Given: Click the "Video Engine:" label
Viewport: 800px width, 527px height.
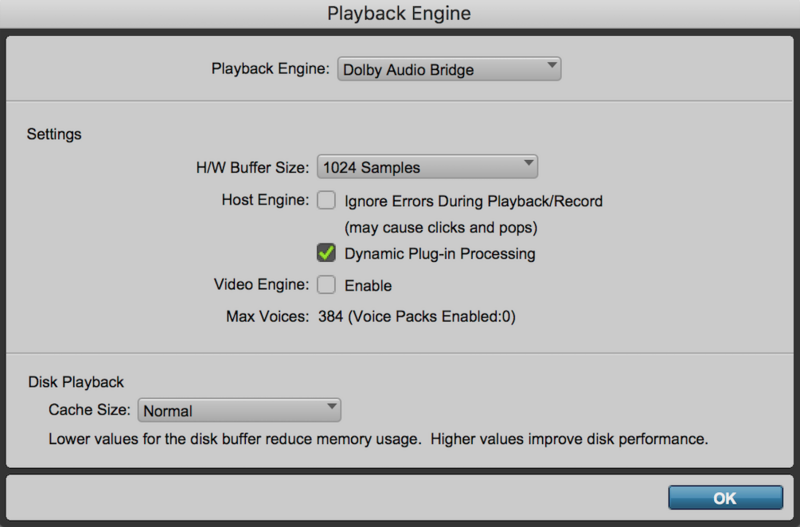Looking at the screenshot, I should (x=262, y=285).
